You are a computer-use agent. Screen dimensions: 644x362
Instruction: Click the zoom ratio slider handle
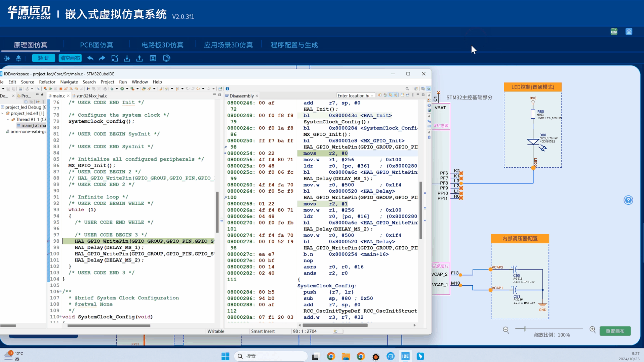click(525, 329)
